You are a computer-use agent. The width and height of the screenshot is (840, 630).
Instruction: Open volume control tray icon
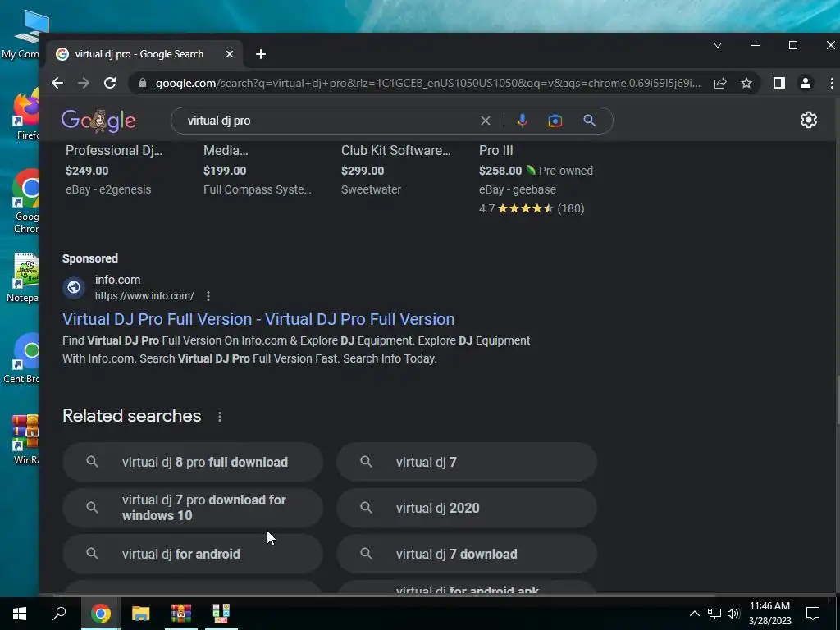tap(733, 614)
